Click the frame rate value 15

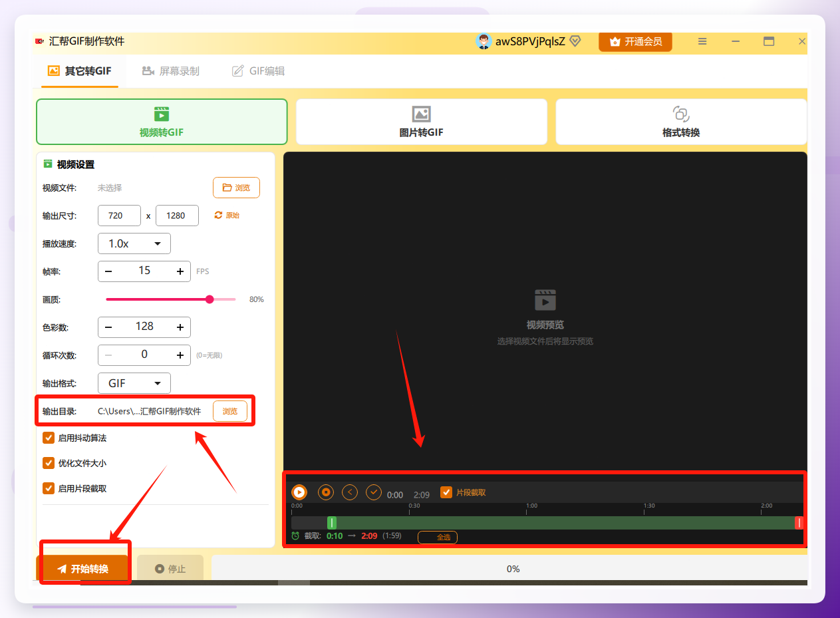[144, 271]
